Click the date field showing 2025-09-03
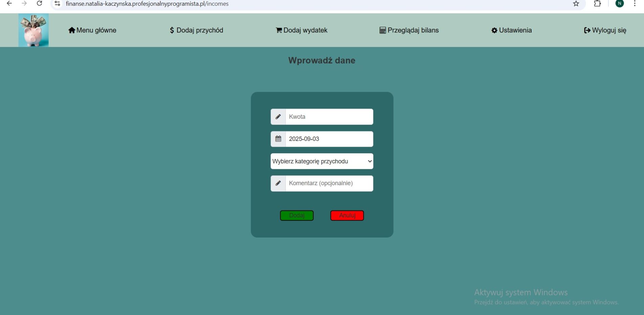The width and height of the screenshot is (644, 315). [328, 139]
